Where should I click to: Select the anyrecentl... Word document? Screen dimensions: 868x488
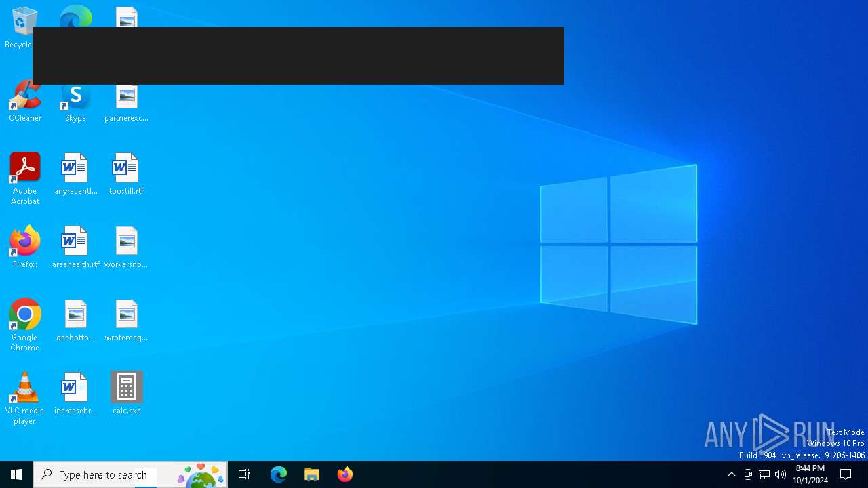75,175
